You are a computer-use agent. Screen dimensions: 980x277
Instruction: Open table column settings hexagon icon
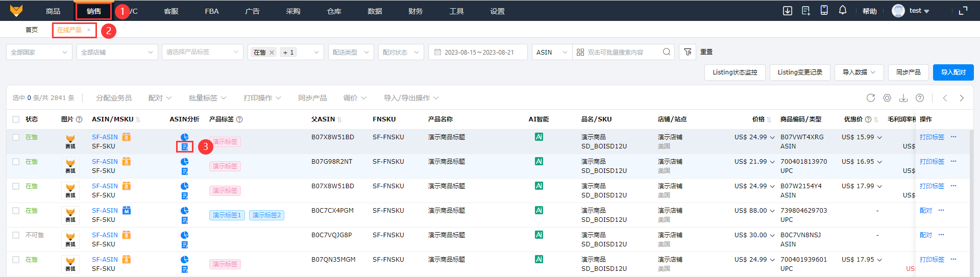pyautogui.click(x=887, y=98)
